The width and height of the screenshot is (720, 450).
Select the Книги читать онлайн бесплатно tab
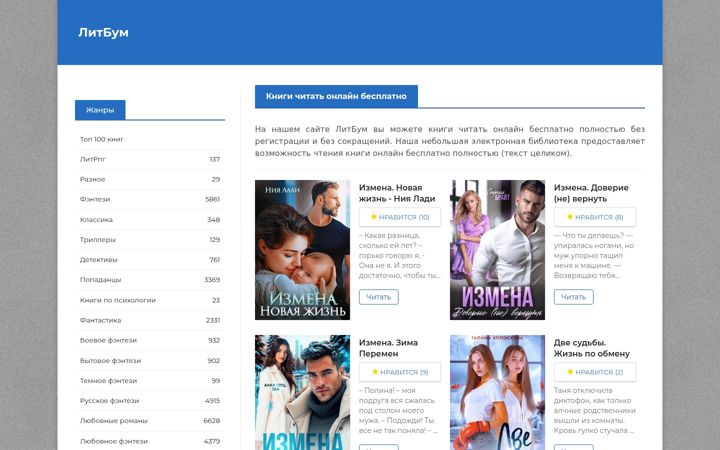click(x=336, y=96)
